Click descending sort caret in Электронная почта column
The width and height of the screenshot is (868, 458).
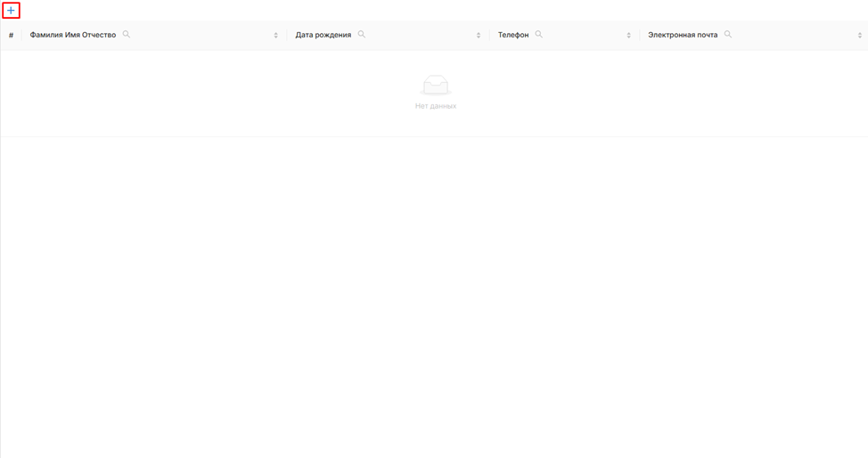(860, 37)
